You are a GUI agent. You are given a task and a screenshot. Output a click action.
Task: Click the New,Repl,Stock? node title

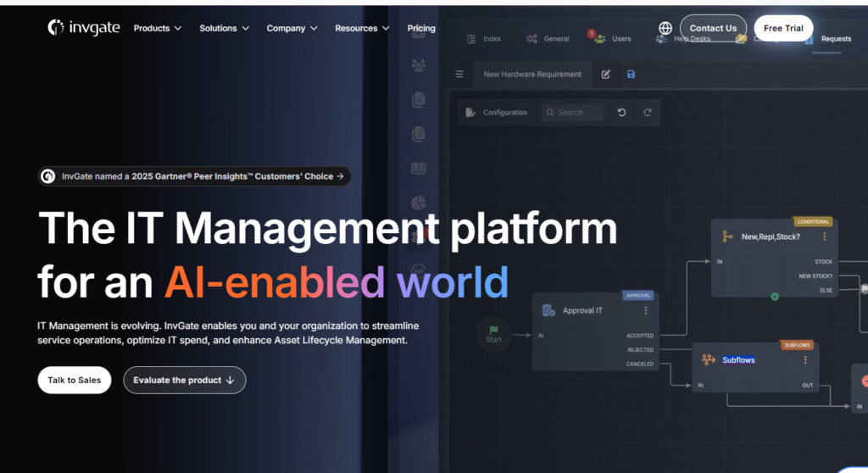tap(771, 236)
